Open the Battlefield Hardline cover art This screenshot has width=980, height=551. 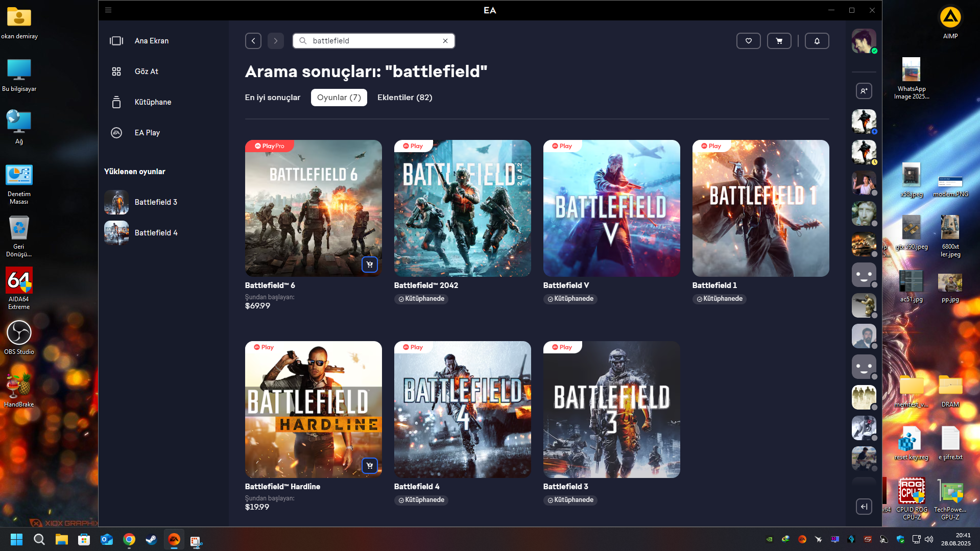click(314, 410)
